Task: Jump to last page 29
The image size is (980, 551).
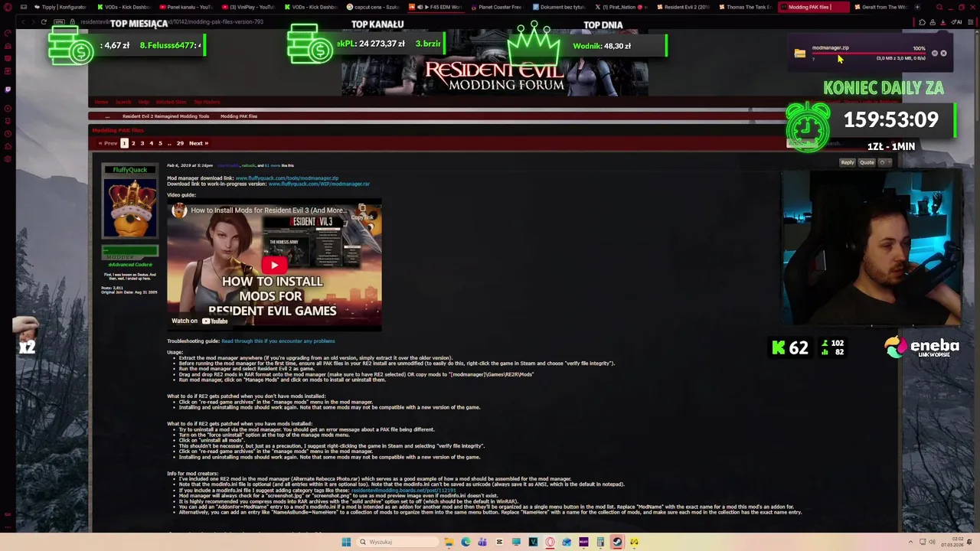Action: pyautogui.click(x=180, y=143)
